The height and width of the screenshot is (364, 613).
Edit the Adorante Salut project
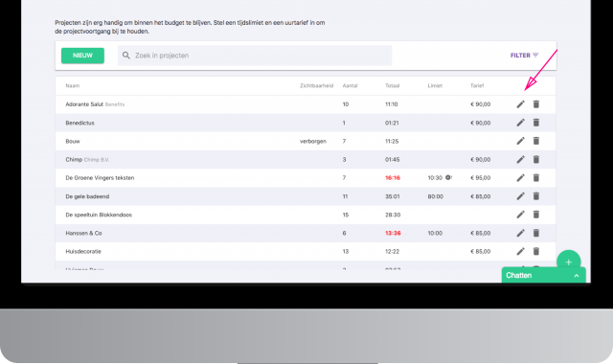point(520,104)
